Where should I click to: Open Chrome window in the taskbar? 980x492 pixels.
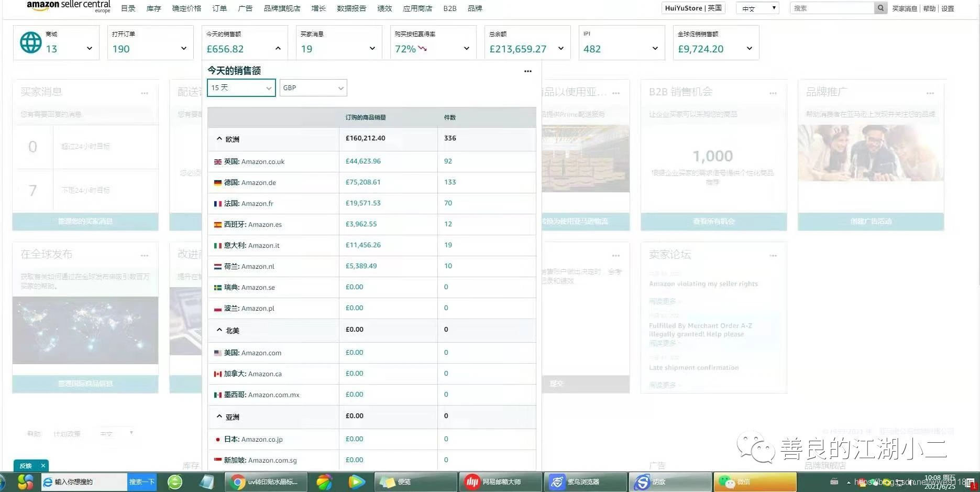pyautogui.click(x=266, y=482)
